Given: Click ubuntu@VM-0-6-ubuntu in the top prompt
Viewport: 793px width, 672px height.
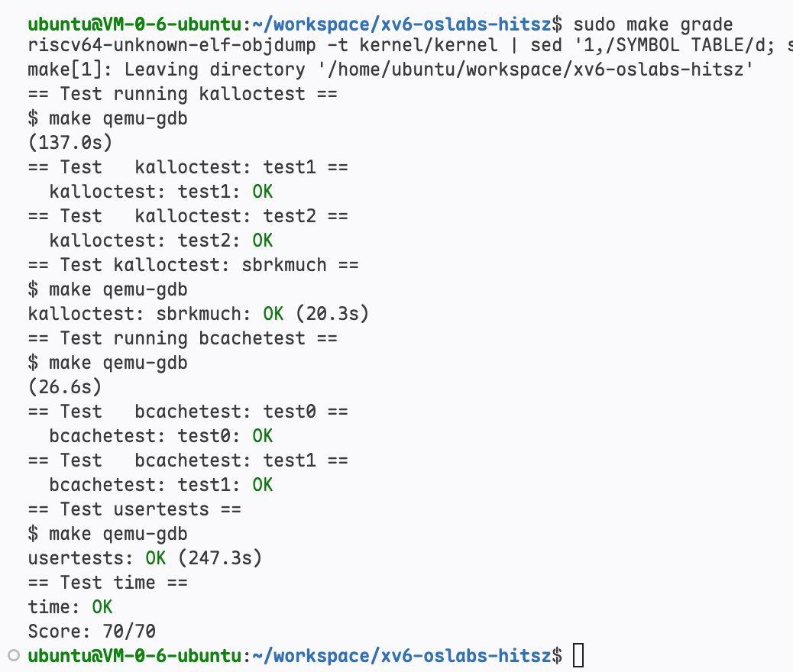Looking at the screenshot, I should pyautogui.click(x=134, y=24).
